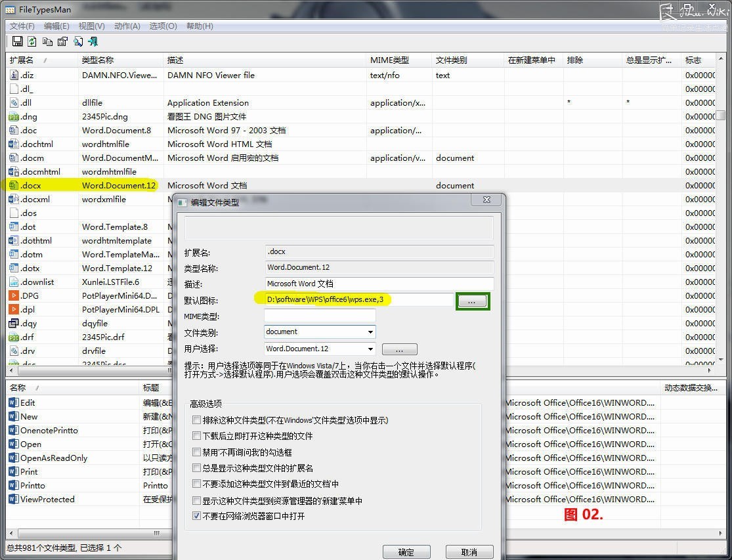The image size is (732, 560).
Task: Enable 总是显示这种类型文件的扩展名 checkbox
Action: tap(196, 468)
